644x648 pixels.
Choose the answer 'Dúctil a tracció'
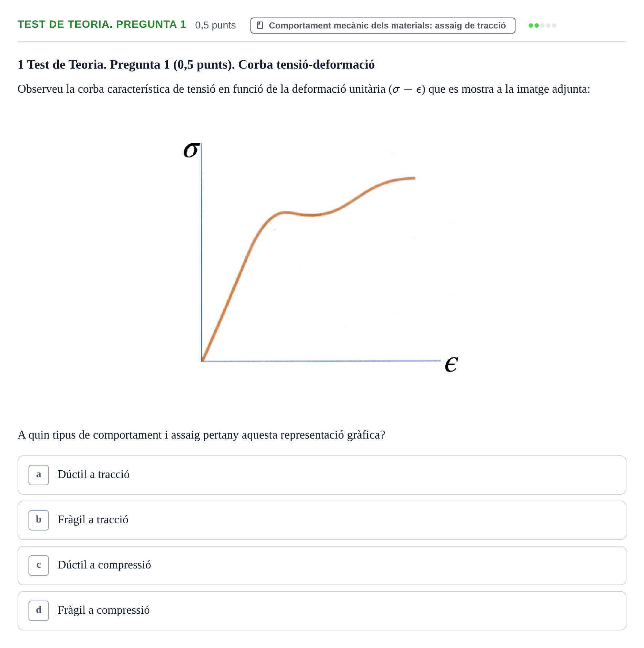tap(322, 475)
